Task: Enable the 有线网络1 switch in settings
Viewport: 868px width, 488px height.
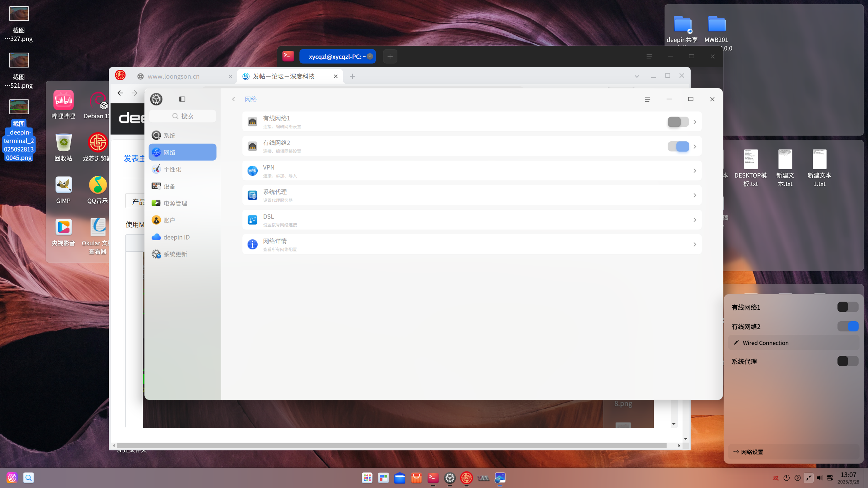Action: click(678, 122)
